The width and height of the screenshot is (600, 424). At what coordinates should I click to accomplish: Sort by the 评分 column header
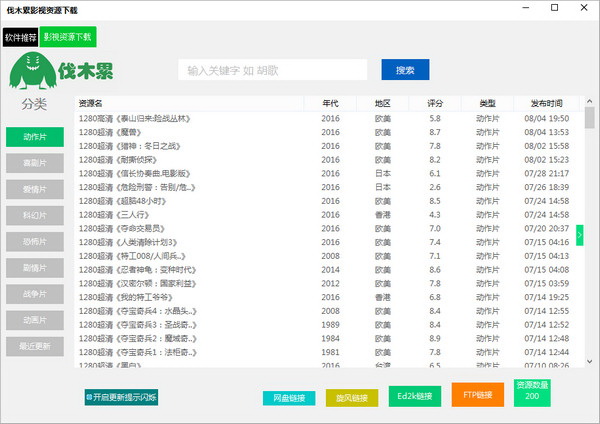435,103
